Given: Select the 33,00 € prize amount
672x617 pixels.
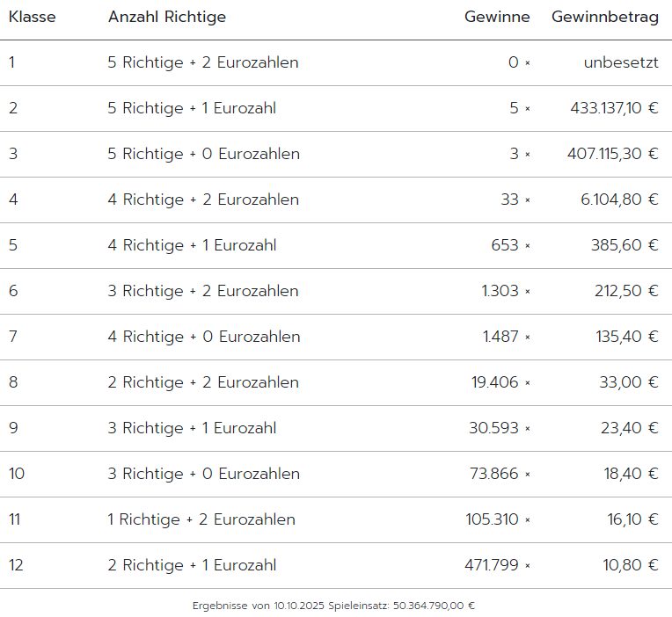Looking at the screenshot, I should [x=628, y=382].
